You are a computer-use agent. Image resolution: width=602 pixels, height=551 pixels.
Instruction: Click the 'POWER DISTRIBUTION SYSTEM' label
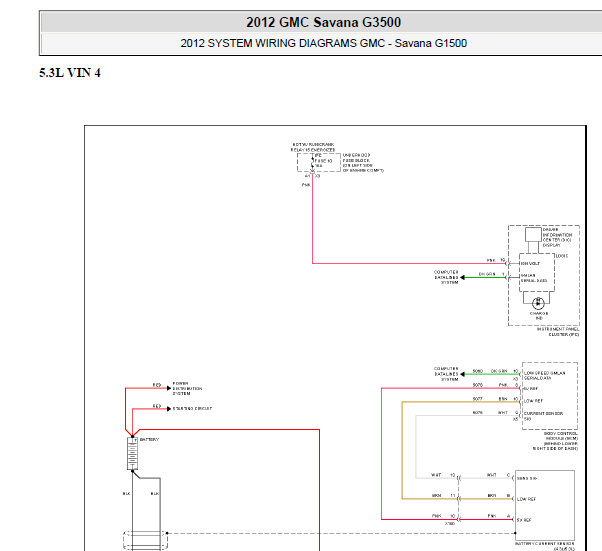[187, 388]
